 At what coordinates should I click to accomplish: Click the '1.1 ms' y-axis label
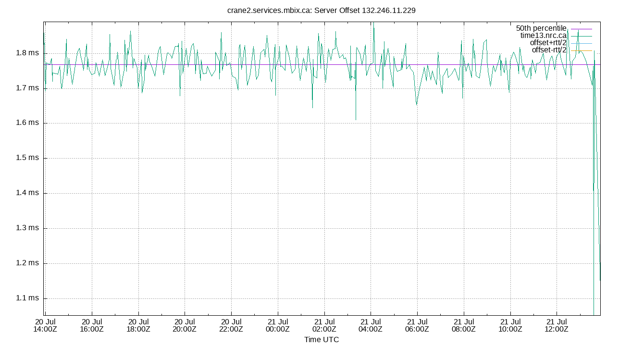(27, 298)
